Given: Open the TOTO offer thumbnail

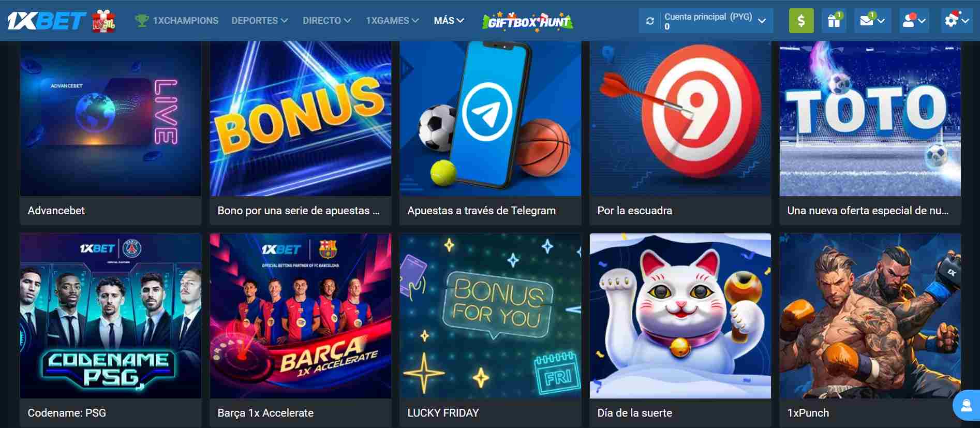Looking at the screenshot, I should pyautogui.click(x=870, y=119).
